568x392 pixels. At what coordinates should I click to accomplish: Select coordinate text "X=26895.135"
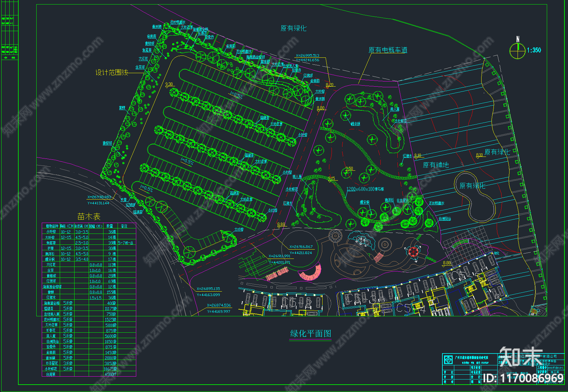[x=208, y=289]
